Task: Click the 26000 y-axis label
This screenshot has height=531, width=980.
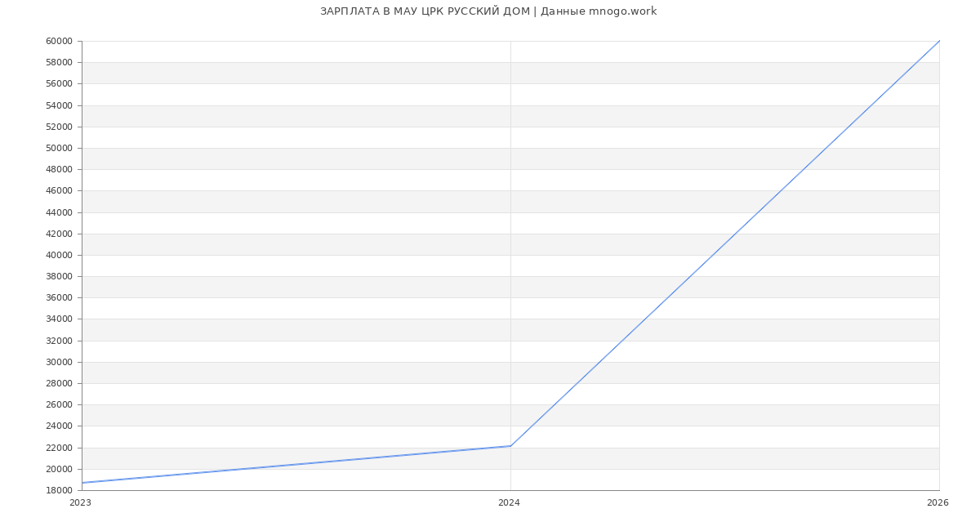Action: tap(59, 404)
